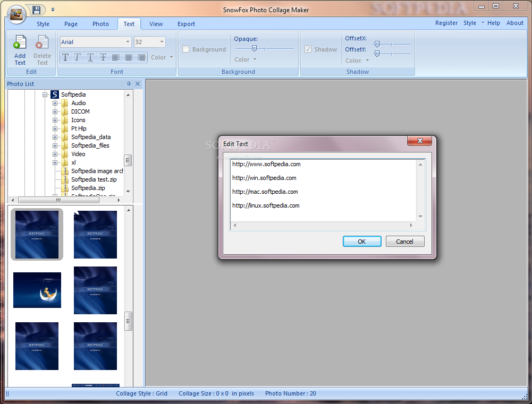Open the quick access toolbar customize arrow

(53, 10)
